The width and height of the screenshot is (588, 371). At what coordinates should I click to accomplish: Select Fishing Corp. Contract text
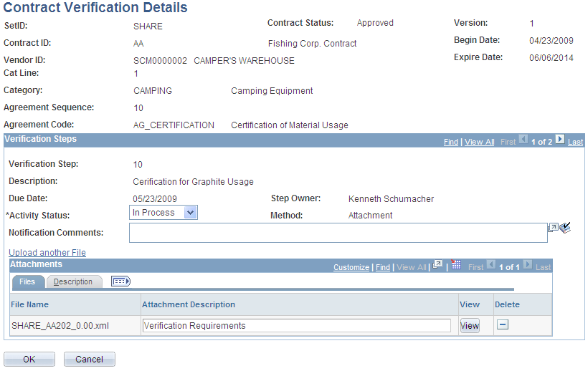click(313, 44)
